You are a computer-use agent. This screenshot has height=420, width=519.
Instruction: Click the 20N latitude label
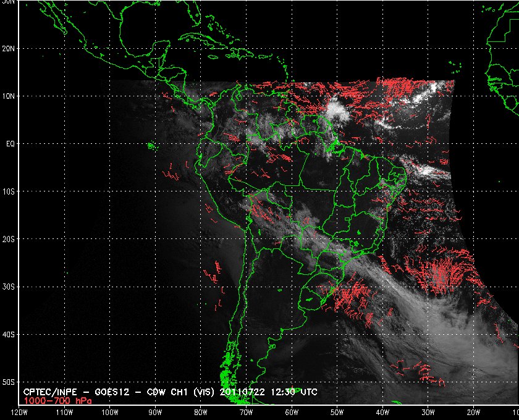point(8,49)
